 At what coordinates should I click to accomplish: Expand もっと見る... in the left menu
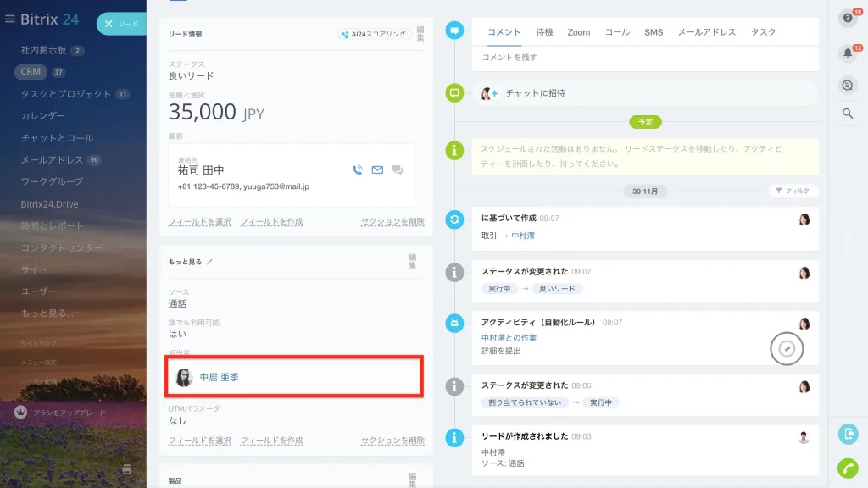click(50, 313)
